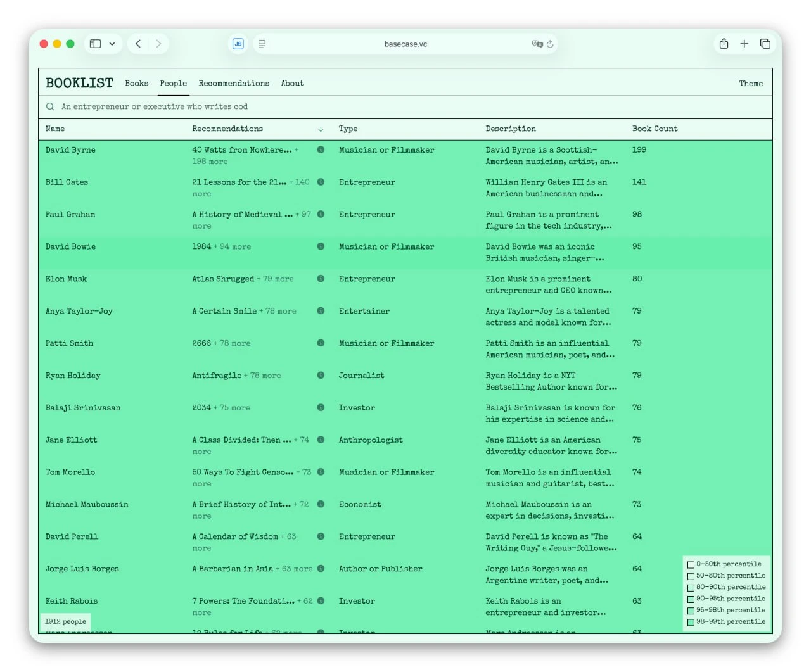Click info icon in Ryan Holiday row
The height and width of the screenshot is (672, 811).
click(321, 376)
